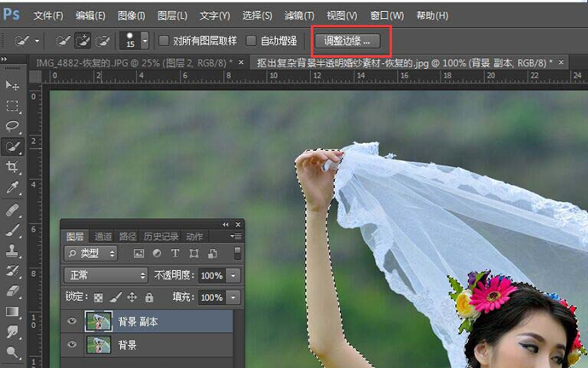Select the Eyedropper tool
Image resolution: width=588 pixels, height=368 pixels.
[x=12, y=187]
